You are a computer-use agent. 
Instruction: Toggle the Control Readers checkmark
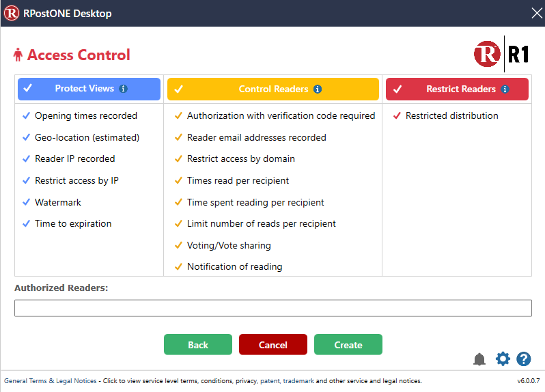coord(179,89)
